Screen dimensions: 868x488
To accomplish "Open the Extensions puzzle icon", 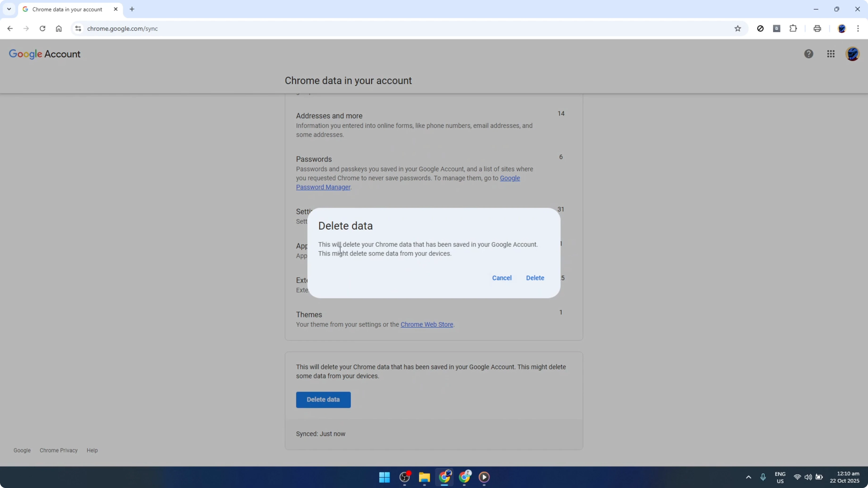I will (x=793, y=28).
